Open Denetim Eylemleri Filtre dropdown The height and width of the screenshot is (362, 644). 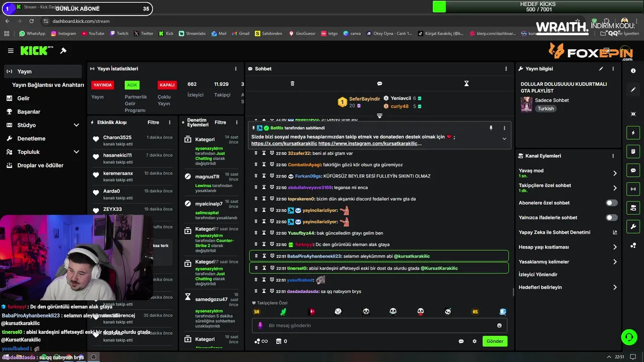click(220, 122)
